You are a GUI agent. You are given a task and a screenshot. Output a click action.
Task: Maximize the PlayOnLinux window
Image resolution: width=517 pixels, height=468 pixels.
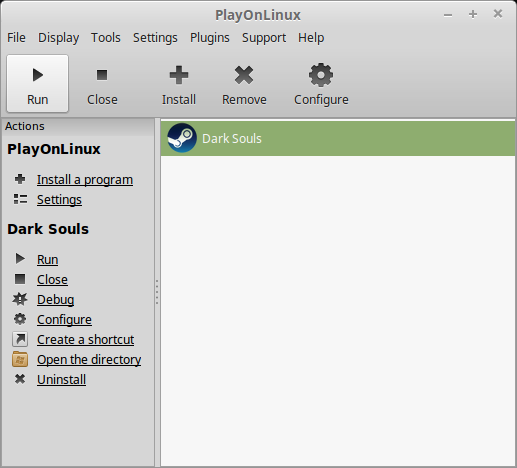point(473,14)
